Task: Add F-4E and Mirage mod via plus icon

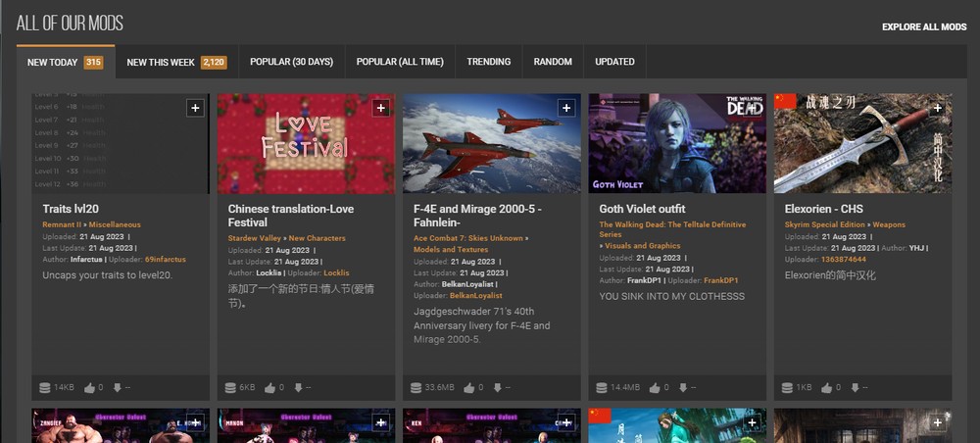Action: 566,108
